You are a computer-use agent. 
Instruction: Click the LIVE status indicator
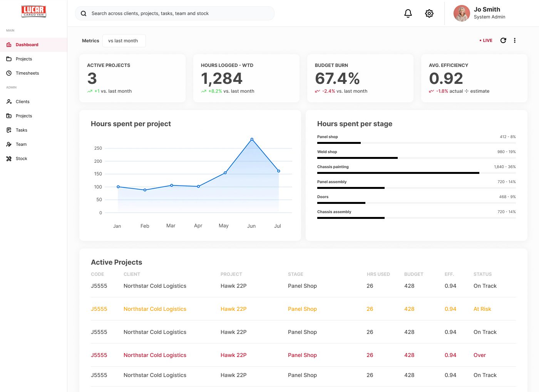[486, 40]
